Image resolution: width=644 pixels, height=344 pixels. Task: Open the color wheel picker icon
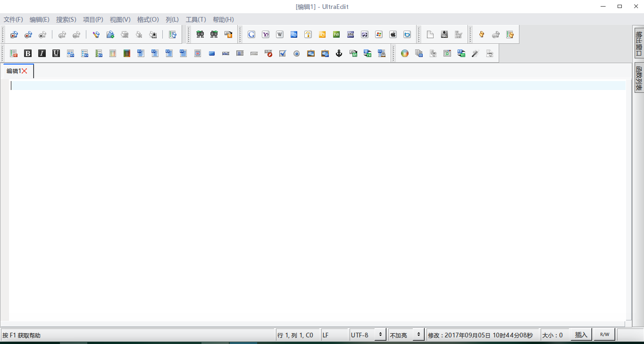click(405, 53)
